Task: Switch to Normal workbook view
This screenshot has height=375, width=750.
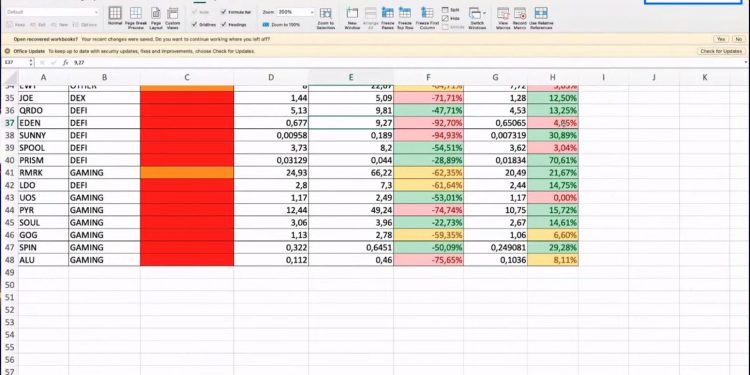Action: pyautogui.click(x=115, y=17)
